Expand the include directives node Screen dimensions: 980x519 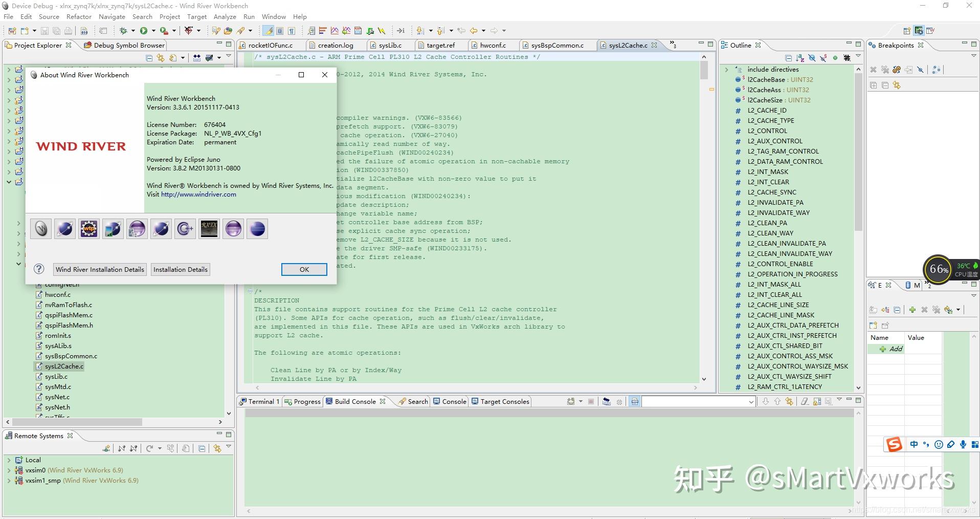point(728,69)
